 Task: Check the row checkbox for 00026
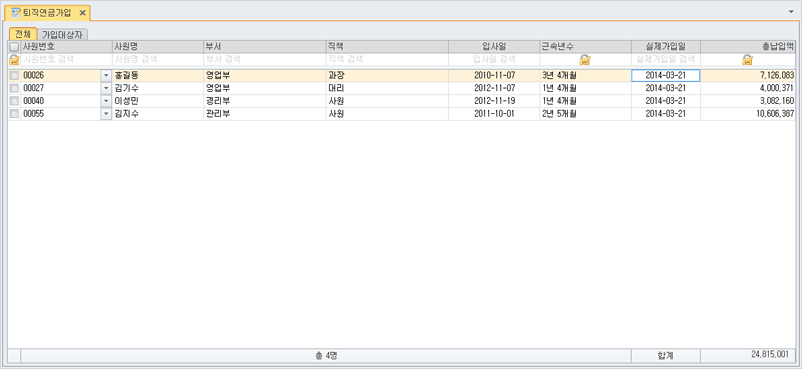click(x=14, y=75)
